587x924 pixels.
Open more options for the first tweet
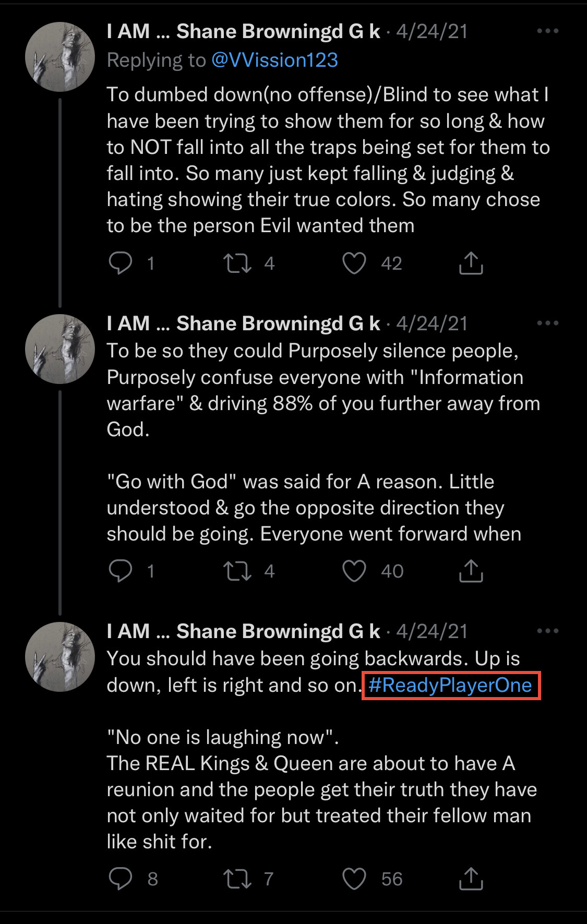pyautogui.click(x=547, y=31)
